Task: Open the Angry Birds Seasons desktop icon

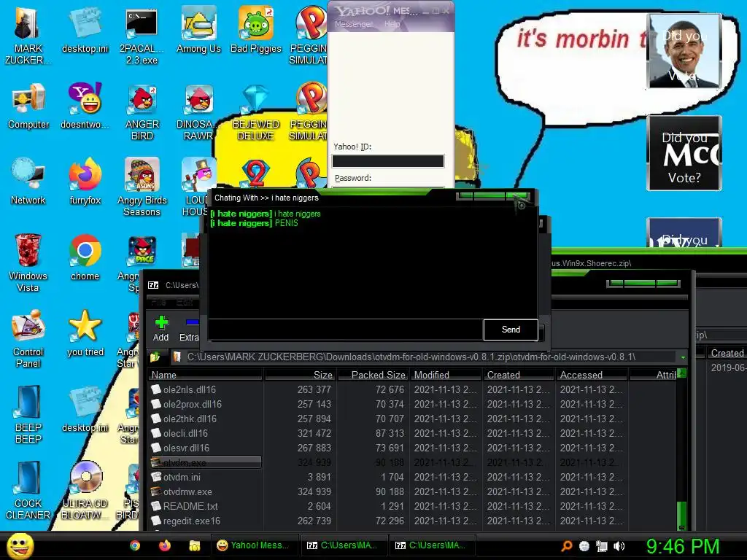Action: point(142,187)
